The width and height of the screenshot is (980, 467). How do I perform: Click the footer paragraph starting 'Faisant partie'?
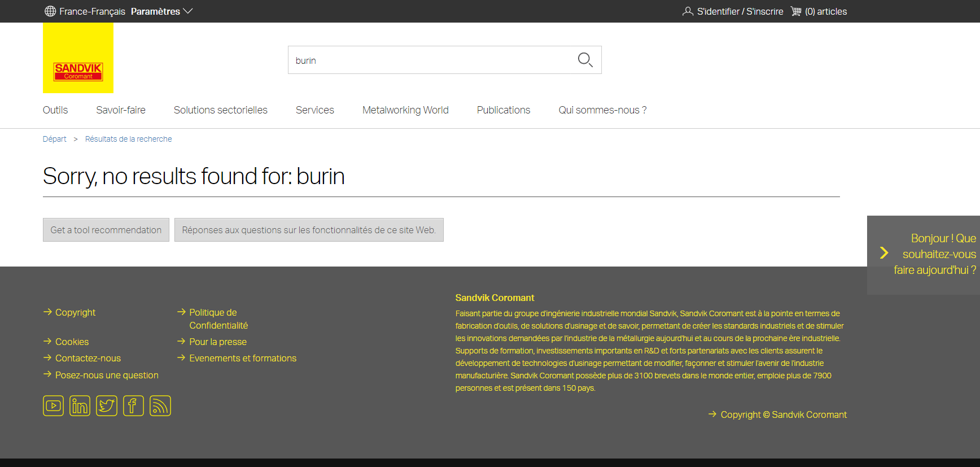click(x=650, y=351)
